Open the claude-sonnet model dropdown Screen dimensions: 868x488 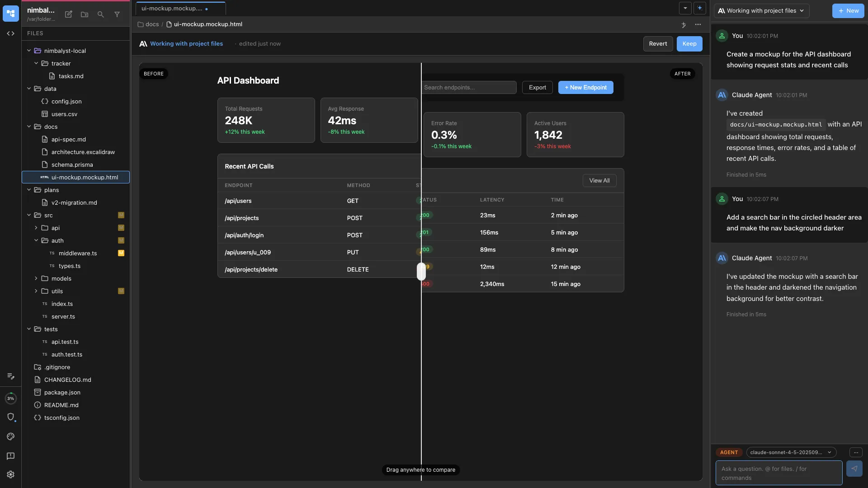[791, 452]
